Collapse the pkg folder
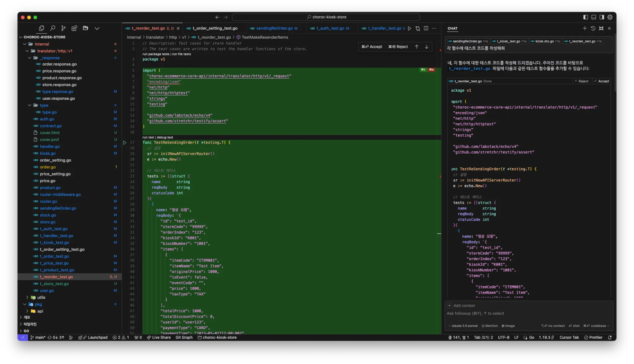 pyautogui.click(x=38, y=304)
